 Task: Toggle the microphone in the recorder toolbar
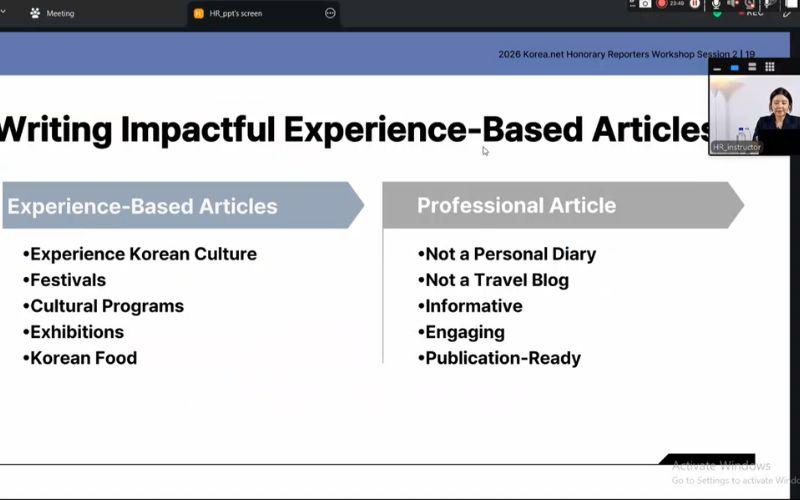[x=716, y=4]
